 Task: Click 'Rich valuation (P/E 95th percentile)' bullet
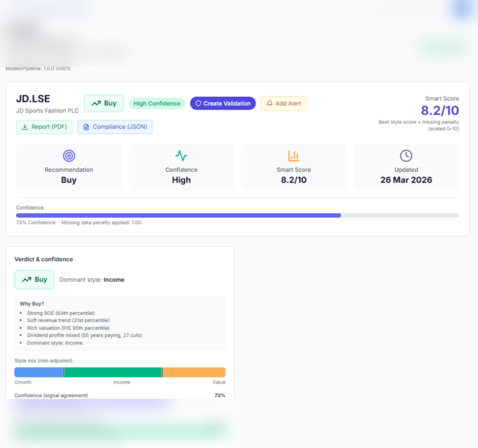(x=69, y=328)
